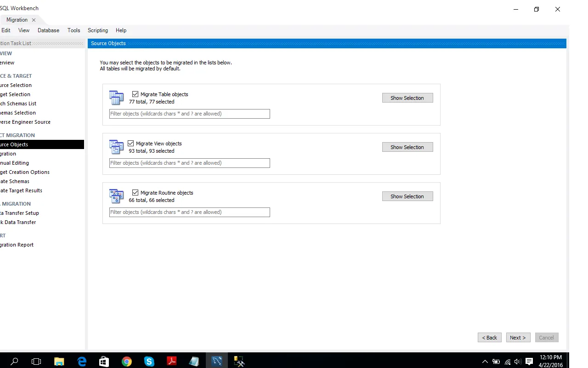588x368 pixels.
Task: Go to the Target Selection step
Action: (15, 94)
